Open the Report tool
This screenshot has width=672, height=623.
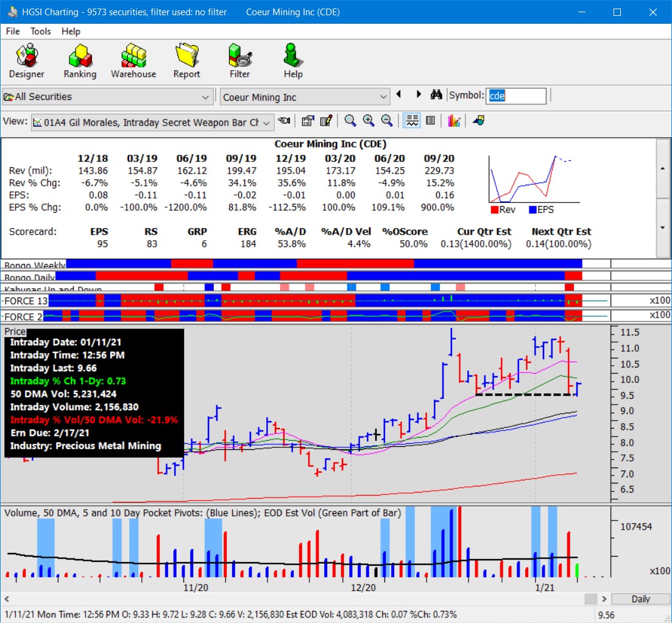click(186, 60)
